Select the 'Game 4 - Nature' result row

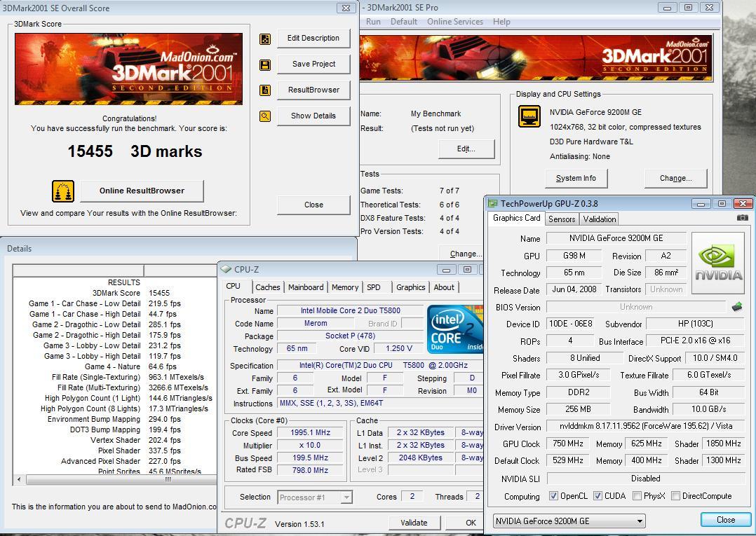pos(116,366)
